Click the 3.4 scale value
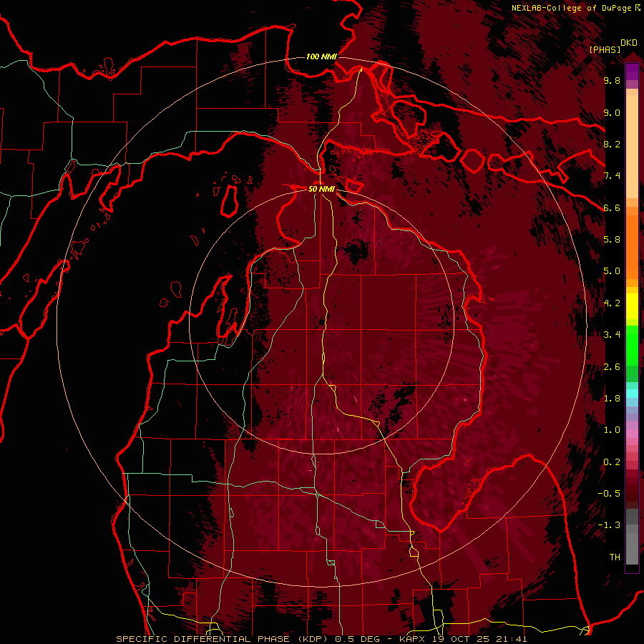Image resolution: width=644 pixels, height=644 pixels. (612, 334)
